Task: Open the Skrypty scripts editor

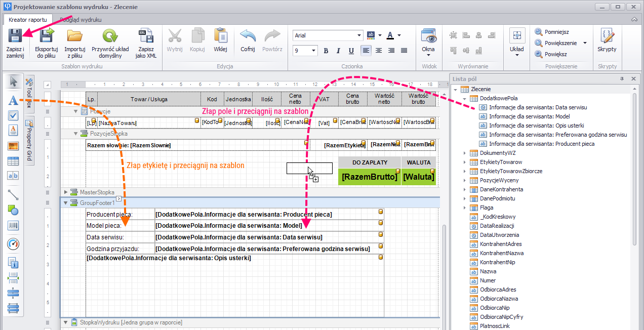Action: [607, 36]
